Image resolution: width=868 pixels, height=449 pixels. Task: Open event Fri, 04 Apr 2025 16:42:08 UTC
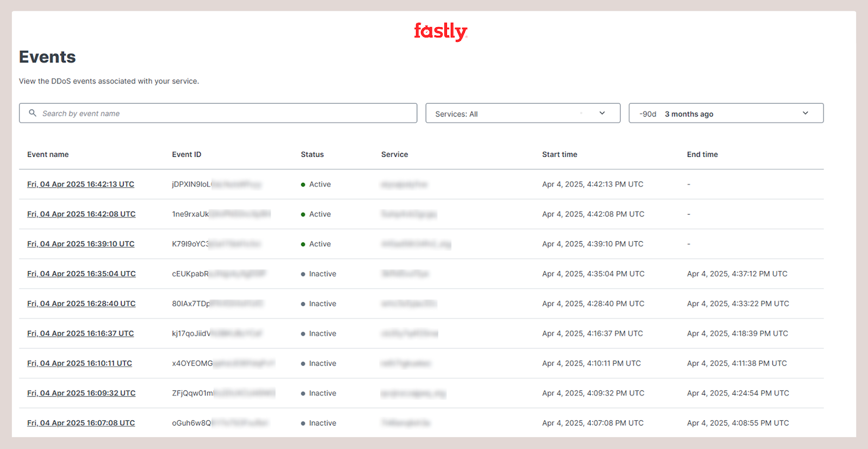[x=81, y=214]
